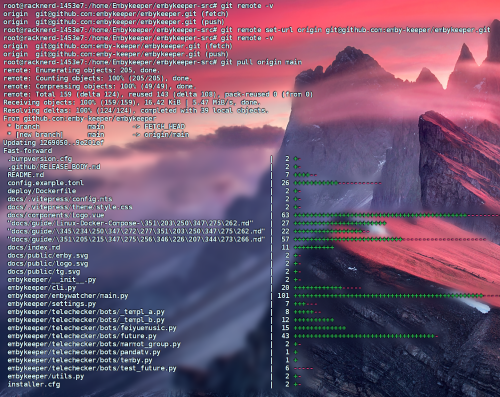
Task: Click the 'marmot_group.py' bot file name
Action: coord(94,344)
